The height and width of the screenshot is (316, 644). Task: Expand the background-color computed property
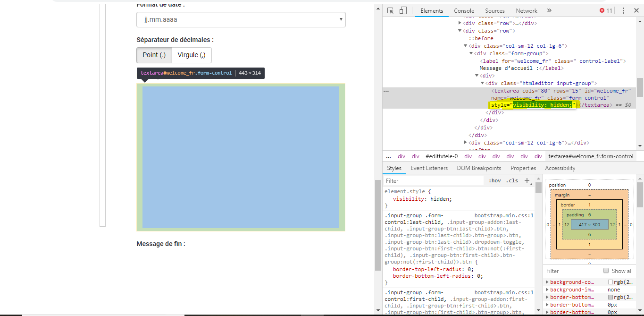tap(547, 282)
